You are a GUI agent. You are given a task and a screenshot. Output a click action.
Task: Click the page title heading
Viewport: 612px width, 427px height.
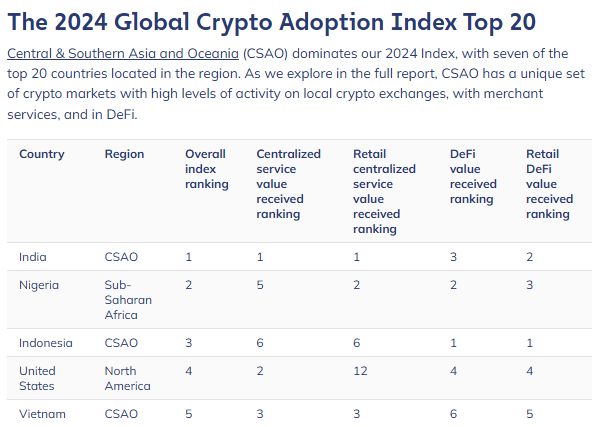[x=272, y=21]
